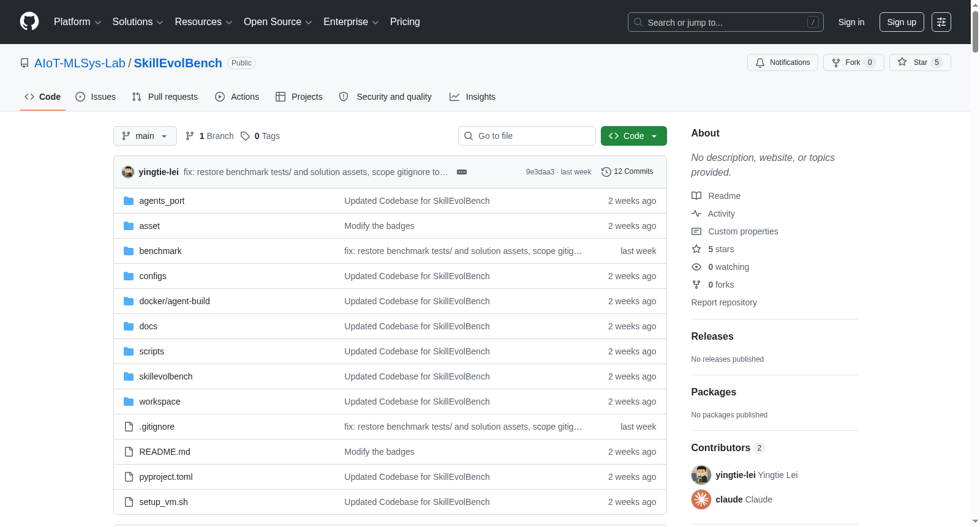The height and width of the screenshot is (527, 980).
Task: Open yingtie-lei contributor avatar in sidebar
Action: 701,475
